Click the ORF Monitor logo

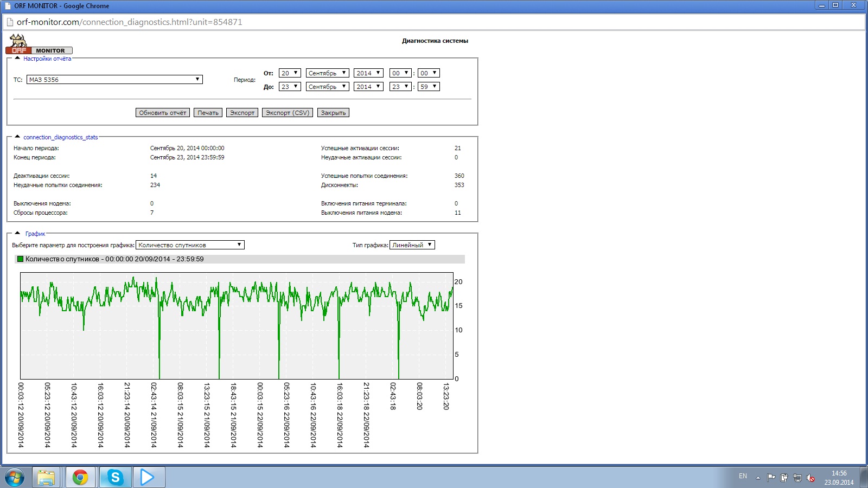(x=38, y=44)
